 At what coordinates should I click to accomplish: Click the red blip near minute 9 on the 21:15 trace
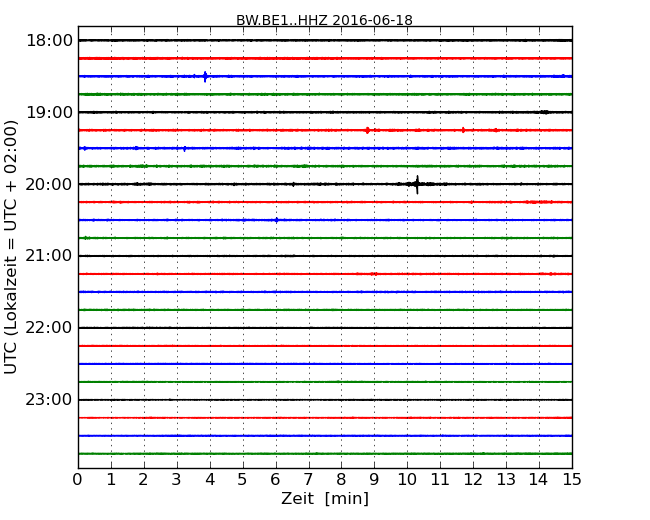(374, 274)
